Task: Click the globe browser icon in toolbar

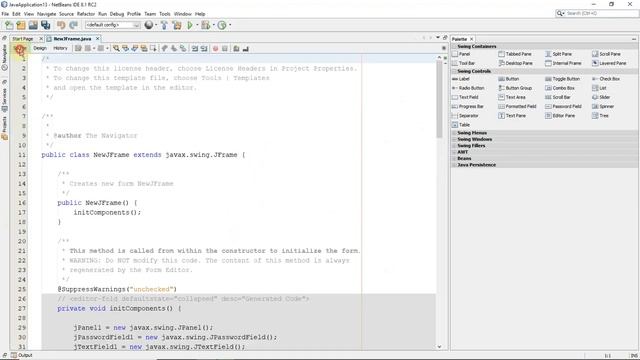Action: pos(149,25)
